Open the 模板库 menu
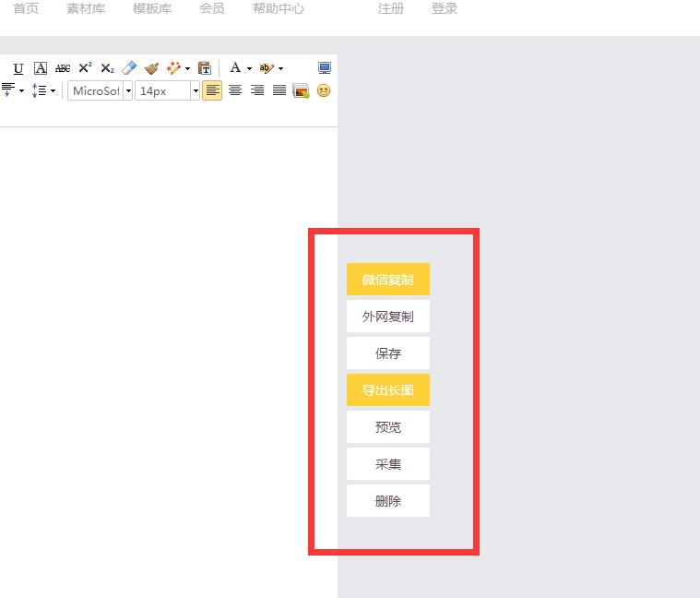This screenshot has width=700, height=598. (152, 8)
